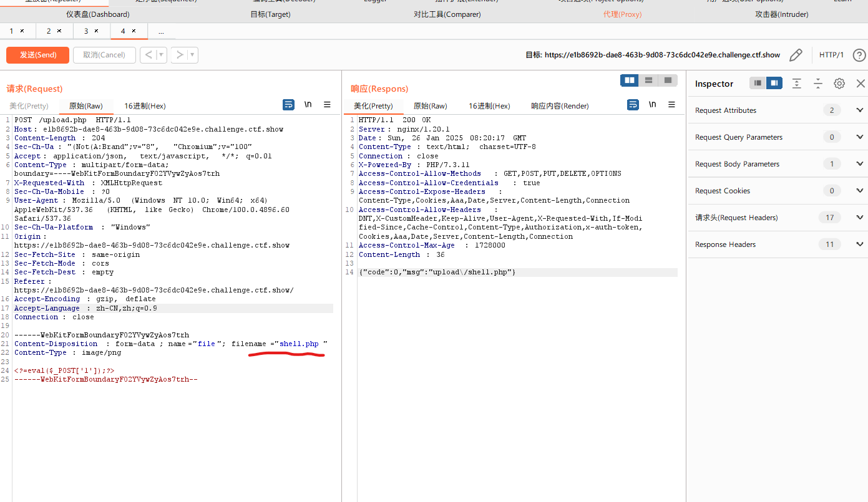Click filename value shell.php in request
The height and width of the screenshot is (502, 868).
coord(299,344)
